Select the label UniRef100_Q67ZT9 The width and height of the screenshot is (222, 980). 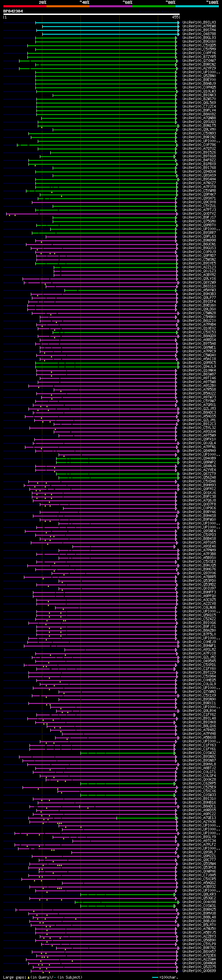point(199,473)
